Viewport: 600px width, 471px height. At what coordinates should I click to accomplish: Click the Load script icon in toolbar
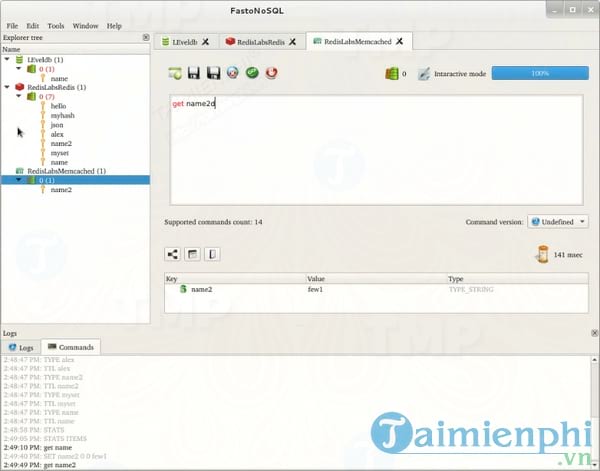[175, 73]
